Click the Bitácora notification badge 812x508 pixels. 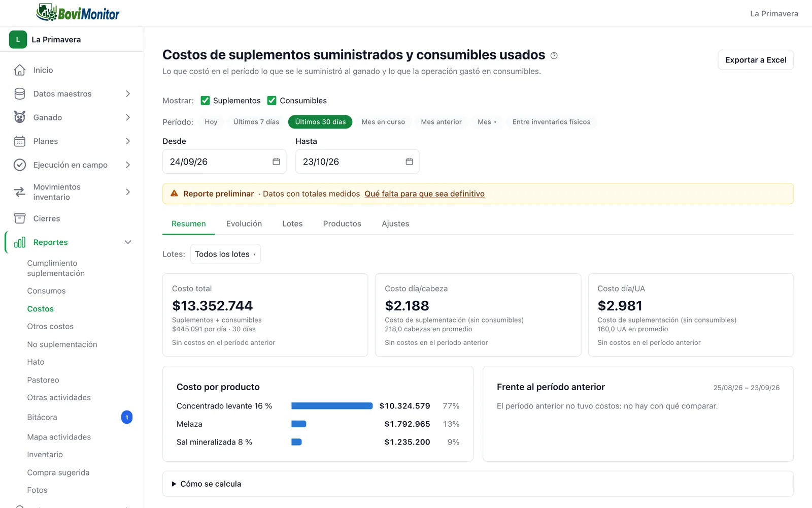(x=127, y=417)
